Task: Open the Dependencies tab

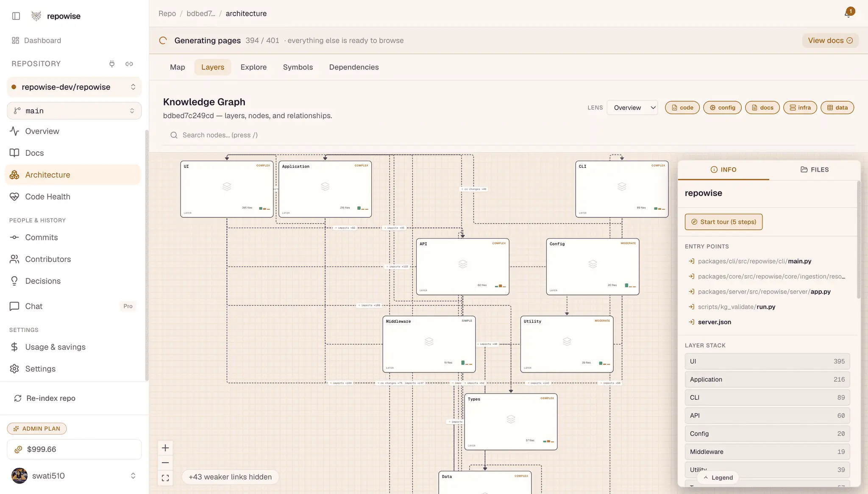Action: [x=354, y=67]
